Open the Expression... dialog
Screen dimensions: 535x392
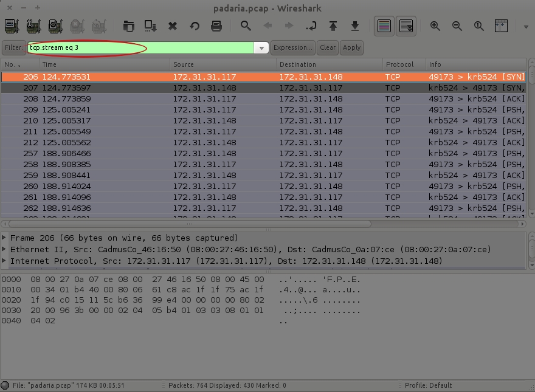click(x=293, y=47)
